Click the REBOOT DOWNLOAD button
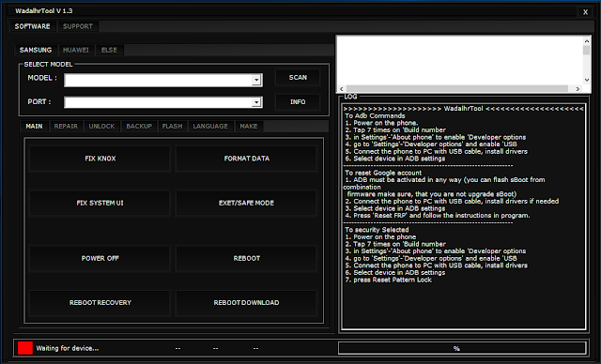601x364 pixels. 246,302
